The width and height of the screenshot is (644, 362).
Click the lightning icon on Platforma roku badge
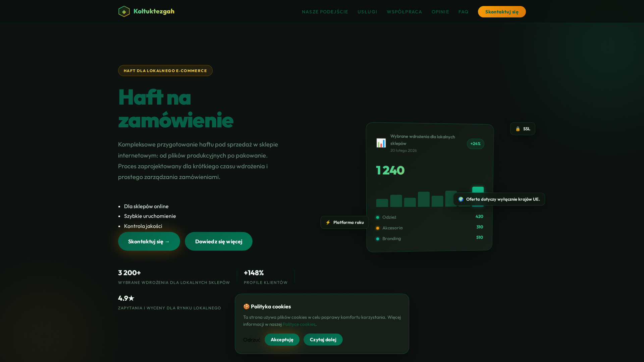[328, 223]
